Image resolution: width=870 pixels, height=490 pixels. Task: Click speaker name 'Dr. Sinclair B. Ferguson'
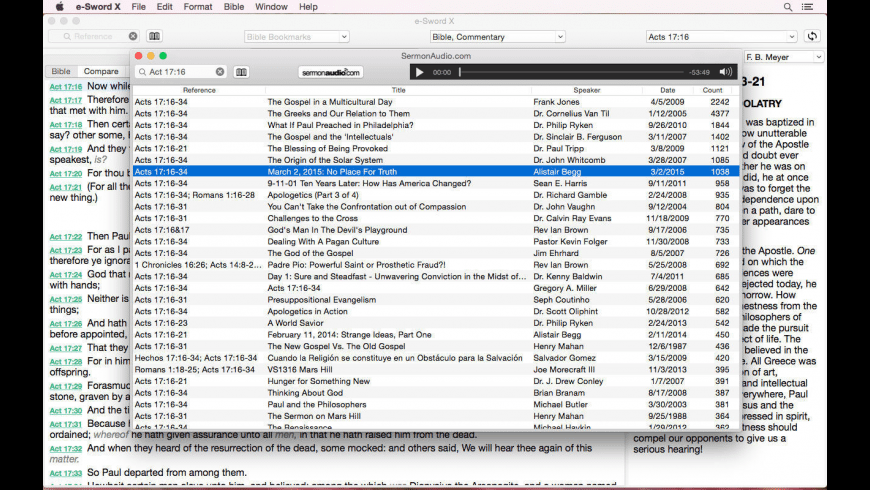[x=578, y=137]
